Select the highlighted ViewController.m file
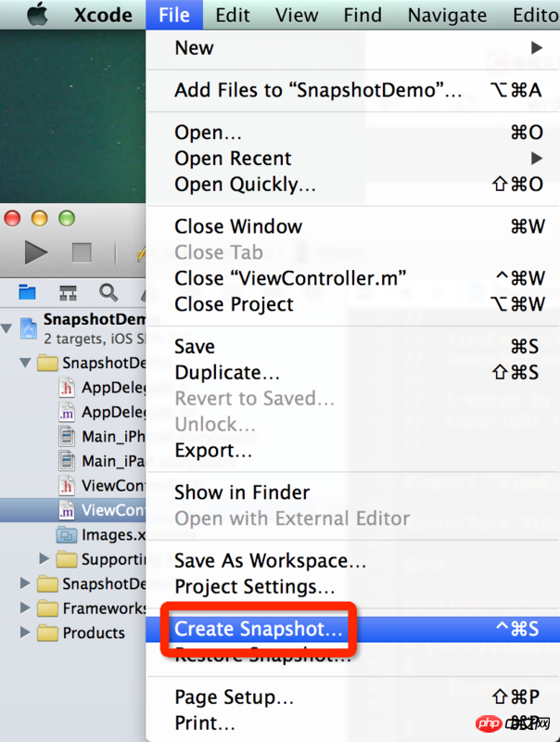Viewport: 560px width, 742px height. point(102,510)
